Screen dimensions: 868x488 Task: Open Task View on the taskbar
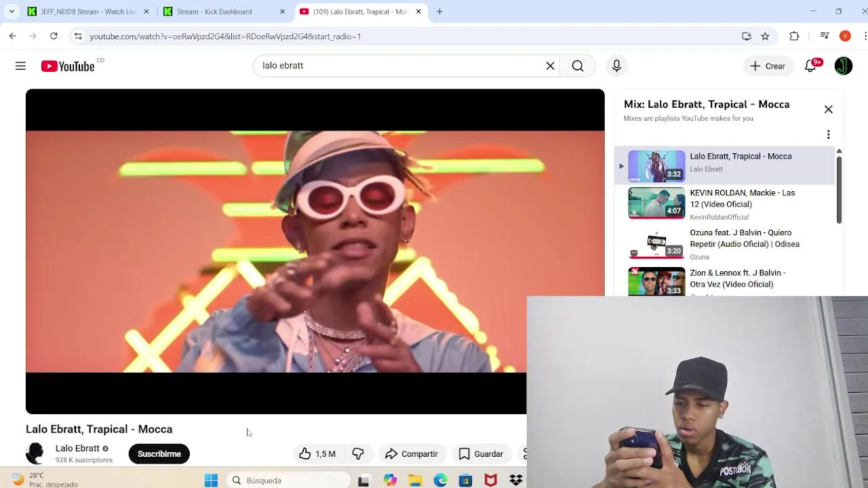pyautogui.click(x=363, y=481)
